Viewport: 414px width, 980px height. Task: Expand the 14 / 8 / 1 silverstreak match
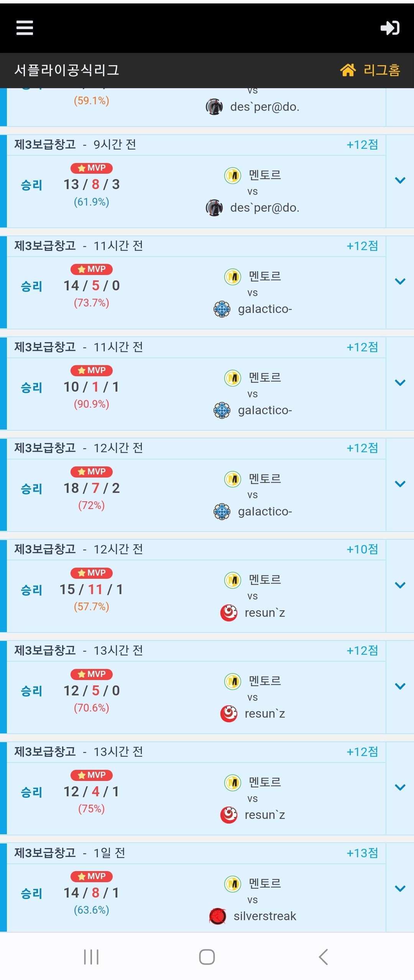[x=400, y=889]
